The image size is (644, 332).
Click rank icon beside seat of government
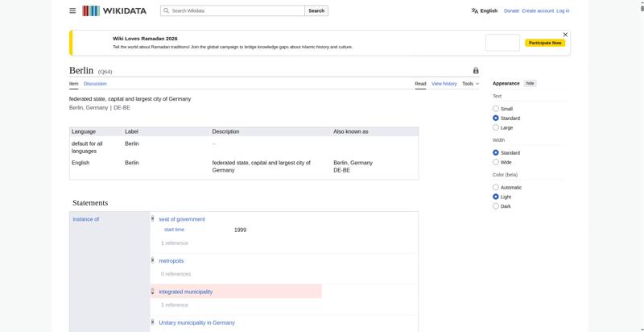pyautogui.click(x=152, y=219)
